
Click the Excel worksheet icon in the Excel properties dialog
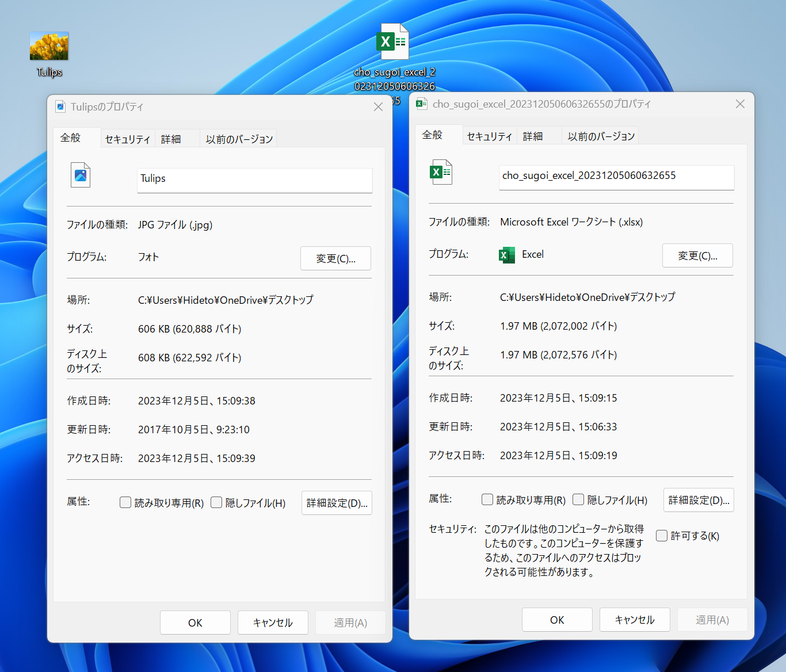pyautogui.click(x=441, y=171)
